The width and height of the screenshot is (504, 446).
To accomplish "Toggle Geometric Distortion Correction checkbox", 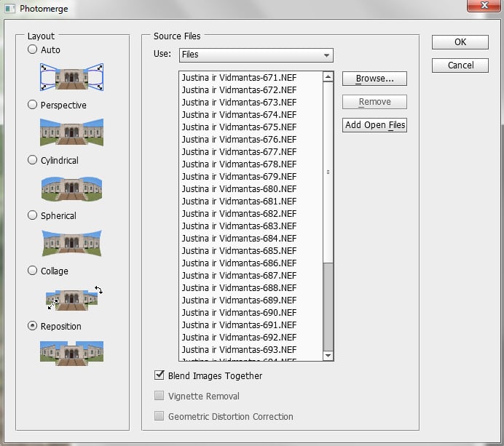I will click(x=159, y=416).
